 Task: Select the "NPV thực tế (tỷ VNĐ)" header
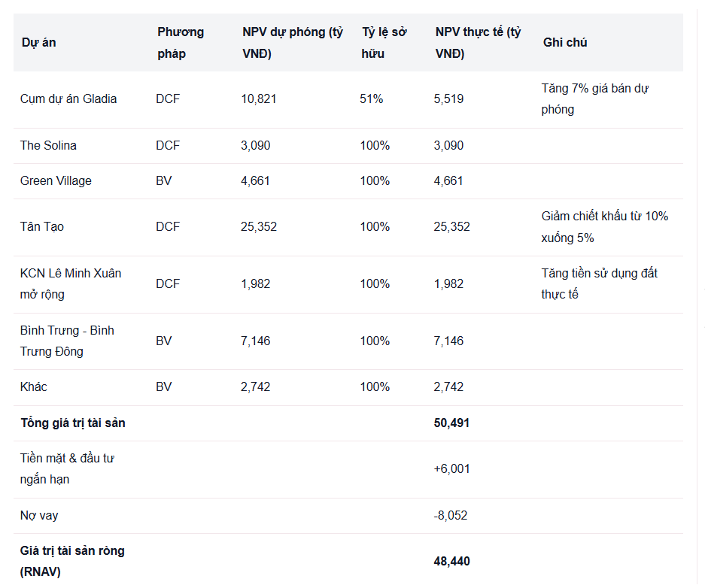tap(478, 43)
